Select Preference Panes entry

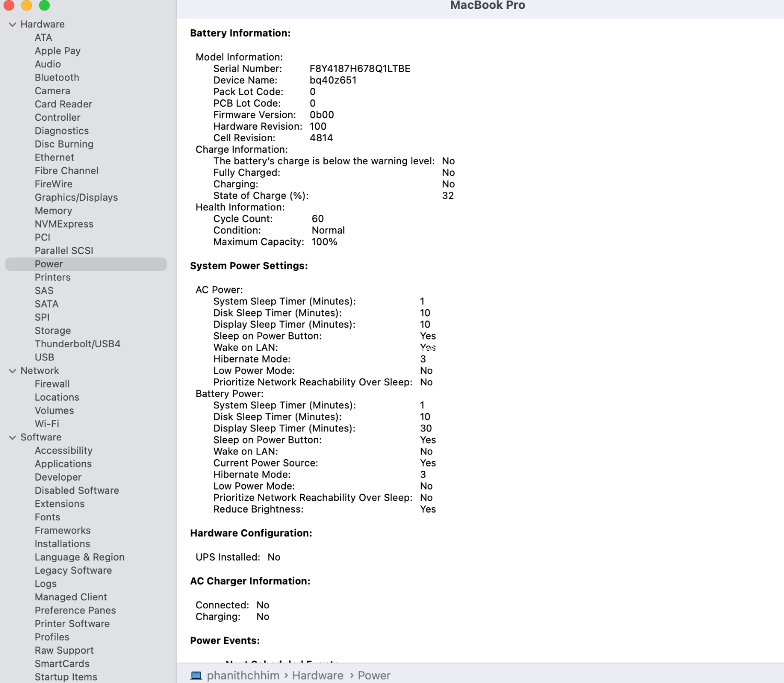point(75,611)
